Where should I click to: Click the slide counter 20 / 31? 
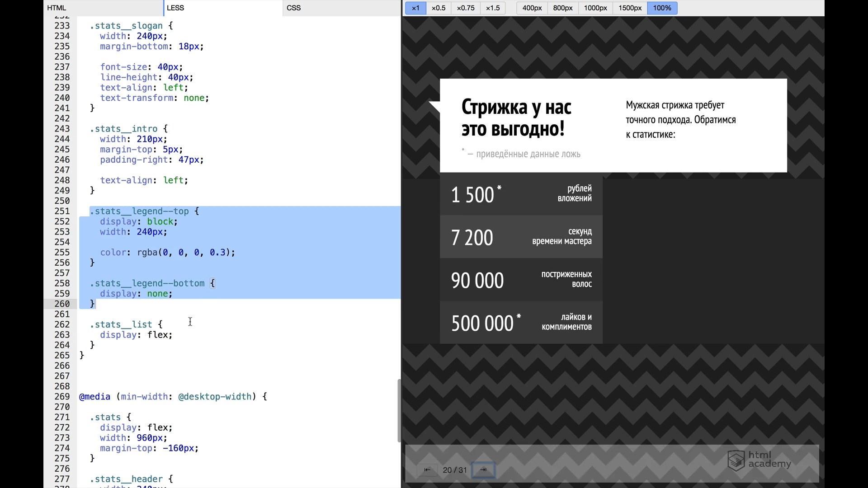[x=455, y=470]
